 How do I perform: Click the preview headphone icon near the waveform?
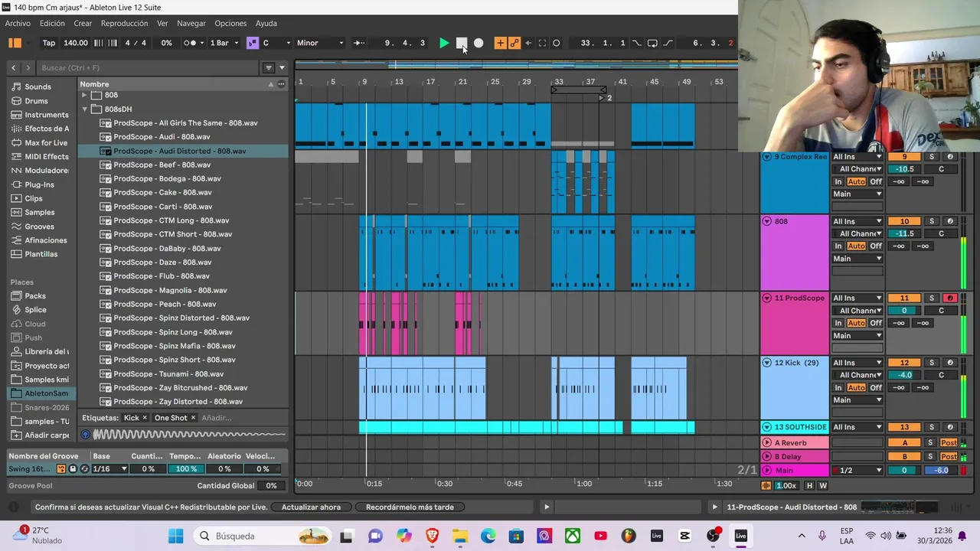[86, 435]
